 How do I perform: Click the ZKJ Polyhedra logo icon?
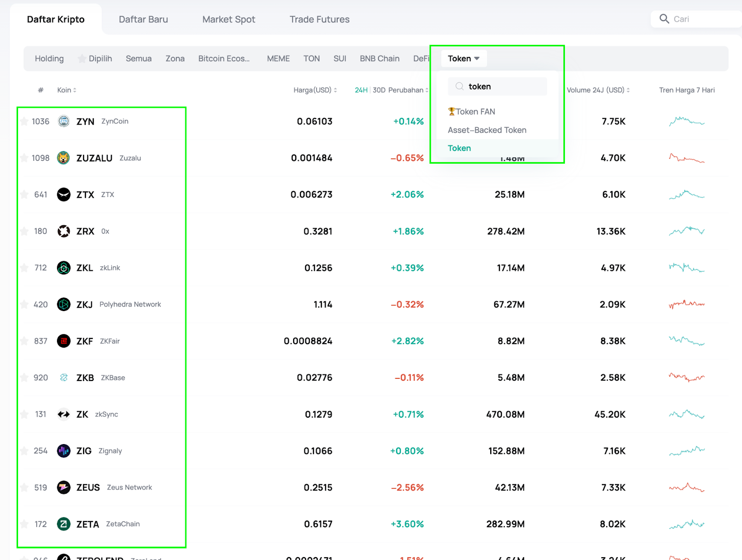pos(64,305)
